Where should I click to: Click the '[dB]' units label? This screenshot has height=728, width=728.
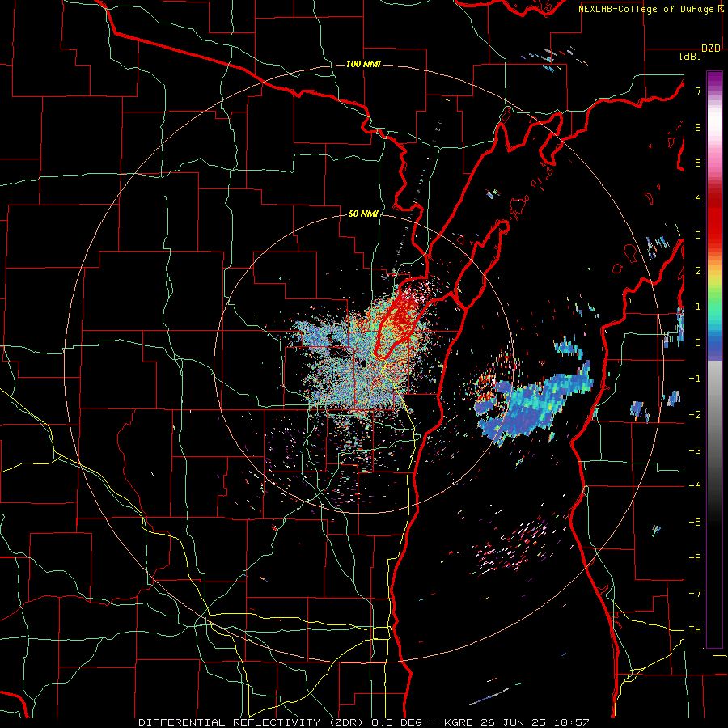point(691,57)
